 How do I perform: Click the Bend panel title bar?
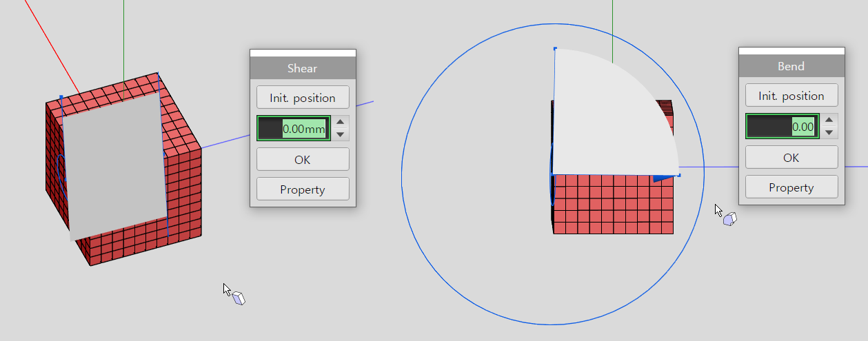pos(791,66)
